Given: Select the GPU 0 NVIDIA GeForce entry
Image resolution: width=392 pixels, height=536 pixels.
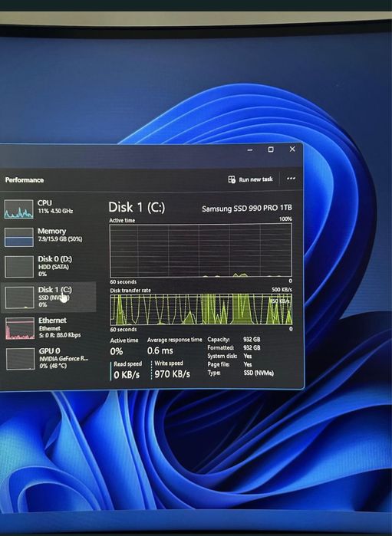Looking at the screenshot, I should point(48,358).
